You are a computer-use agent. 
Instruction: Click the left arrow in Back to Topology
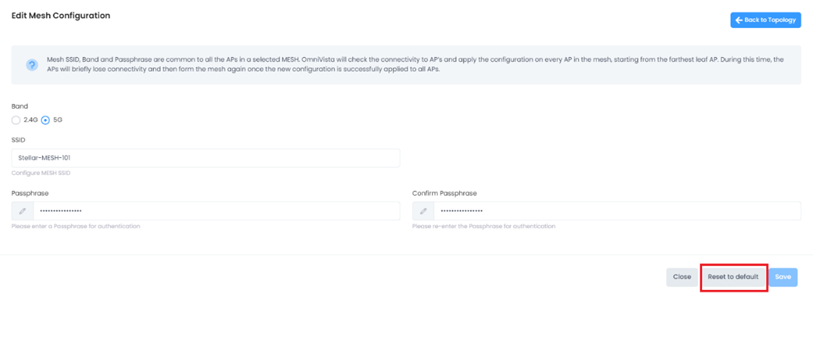(x=739, y=20)
